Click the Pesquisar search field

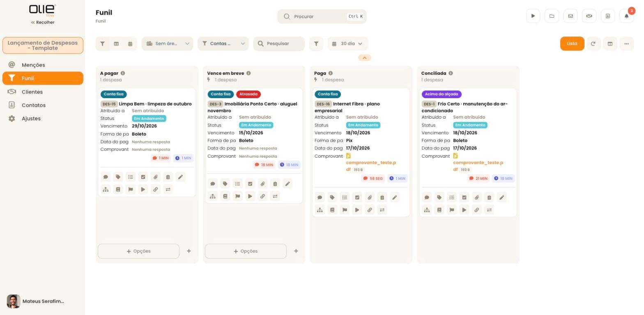click(279, 44)
